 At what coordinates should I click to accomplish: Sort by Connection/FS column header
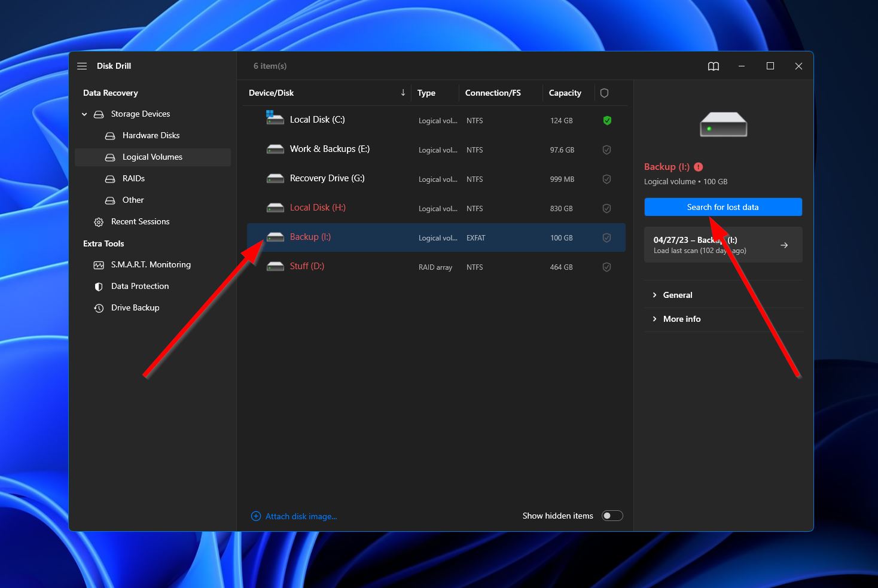click(493, 93)
